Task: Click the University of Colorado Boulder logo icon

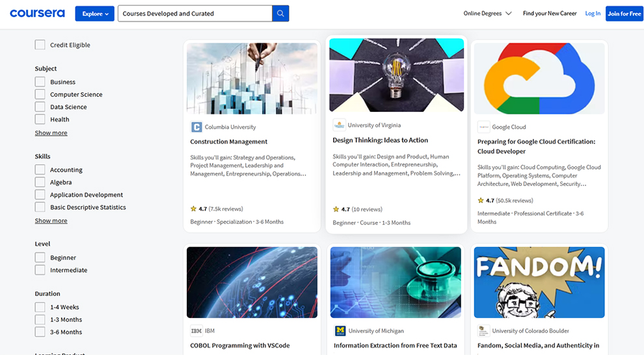Action: click(483, 331)
